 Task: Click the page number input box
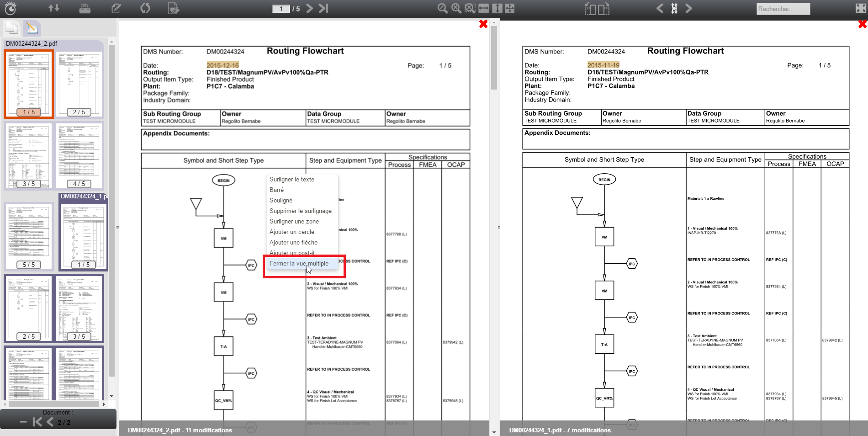pos(281,9)
